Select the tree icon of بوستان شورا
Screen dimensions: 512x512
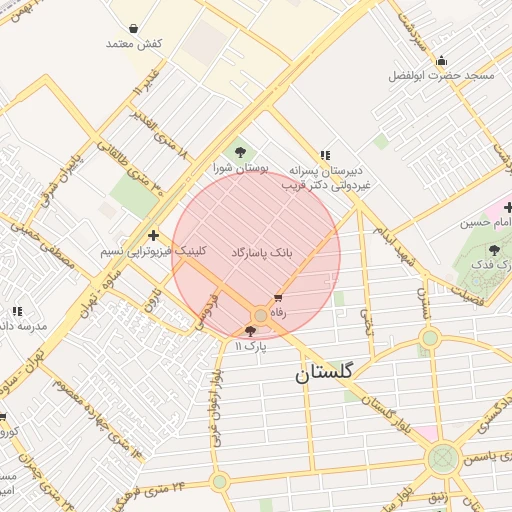pos(240,153)
